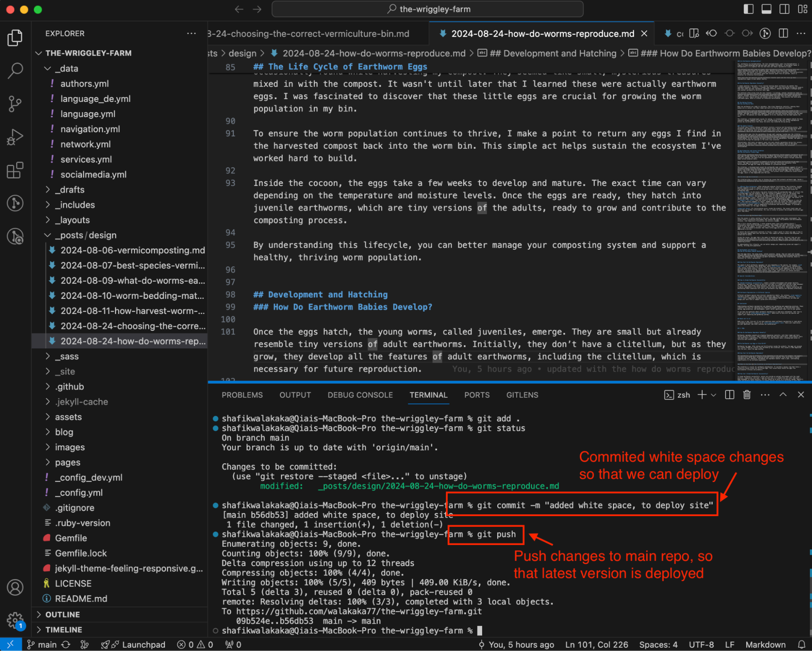Hide the terminal panel
The image size is (812, 651).
coord(801,395)
